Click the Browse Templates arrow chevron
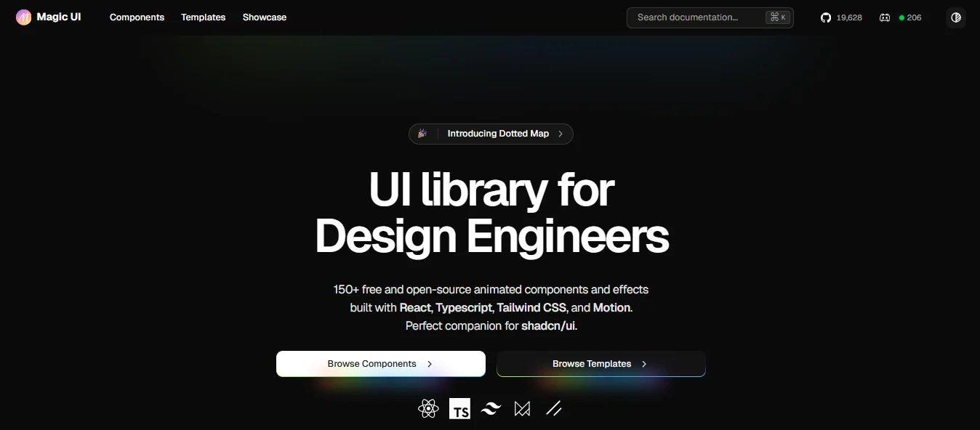Viewport: 980px width, 430px height. [x=644, y=363]
